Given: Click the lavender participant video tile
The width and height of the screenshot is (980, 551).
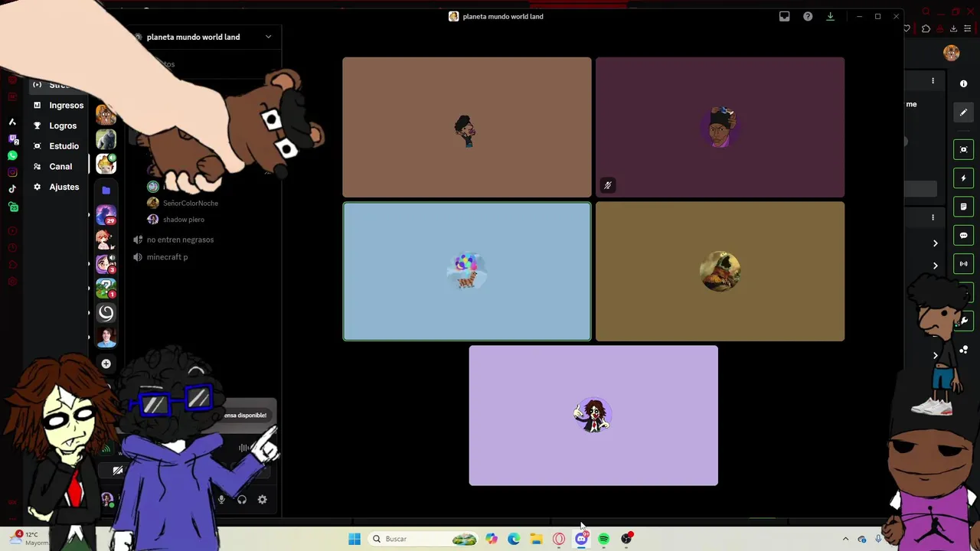Looking at the screenshot, I should pos(593,416).
